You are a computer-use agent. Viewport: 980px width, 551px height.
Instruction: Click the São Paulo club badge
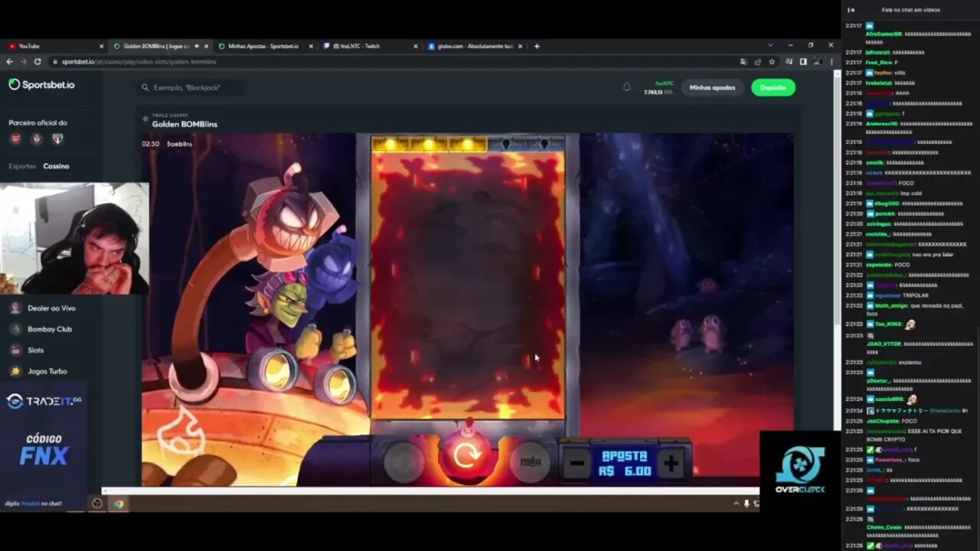pyautogui.click(x=57, y=139)
